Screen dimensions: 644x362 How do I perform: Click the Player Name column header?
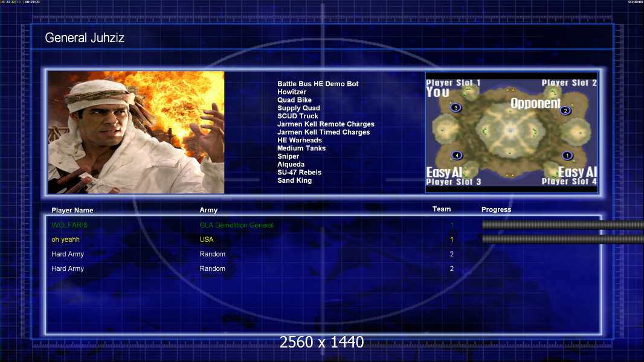pos(72,210)
